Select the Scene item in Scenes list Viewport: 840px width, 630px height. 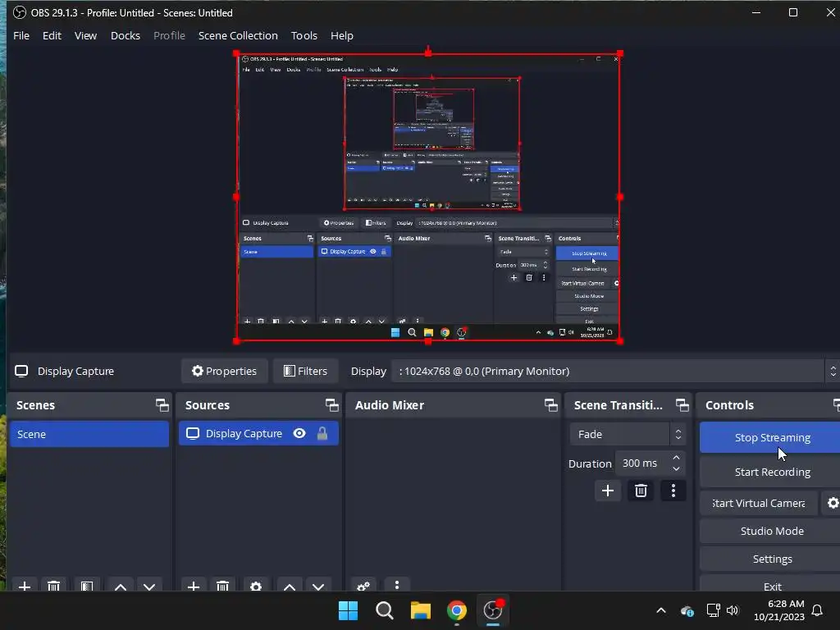[89, 434]
